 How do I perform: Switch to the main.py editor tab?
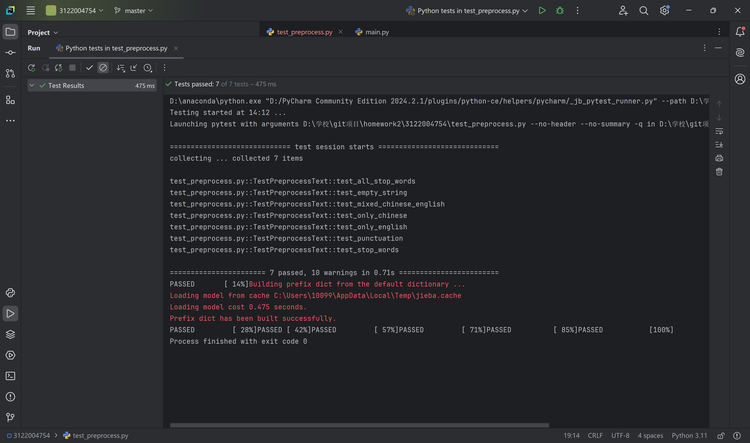click(372, 32)
